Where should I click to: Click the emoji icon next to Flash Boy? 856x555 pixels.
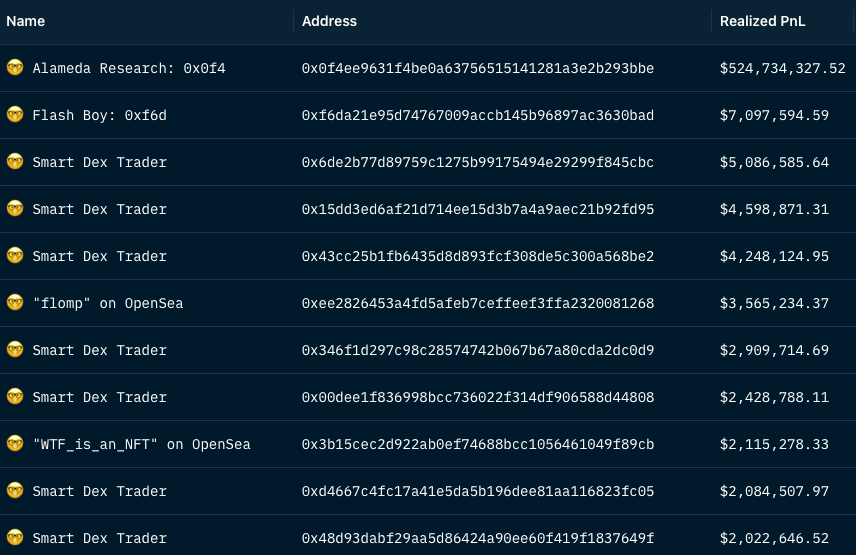14,115
